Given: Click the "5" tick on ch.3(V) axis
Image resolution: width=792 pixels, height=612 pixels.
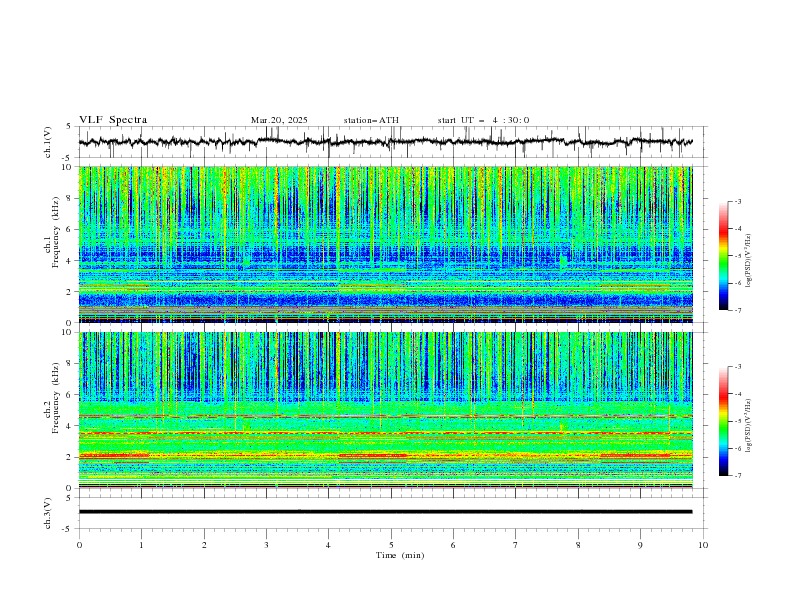Looking at the screenshot, I should 68,498.
